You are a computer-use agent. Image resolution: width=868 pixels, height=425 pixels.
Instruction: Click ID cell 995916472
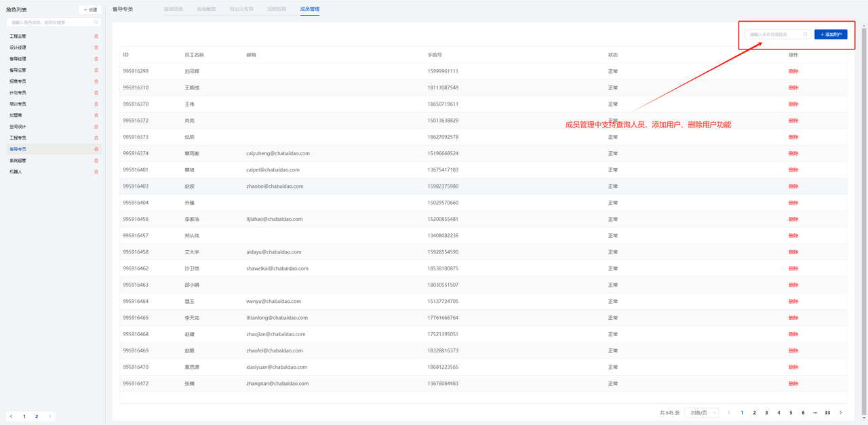pos(136,384)
